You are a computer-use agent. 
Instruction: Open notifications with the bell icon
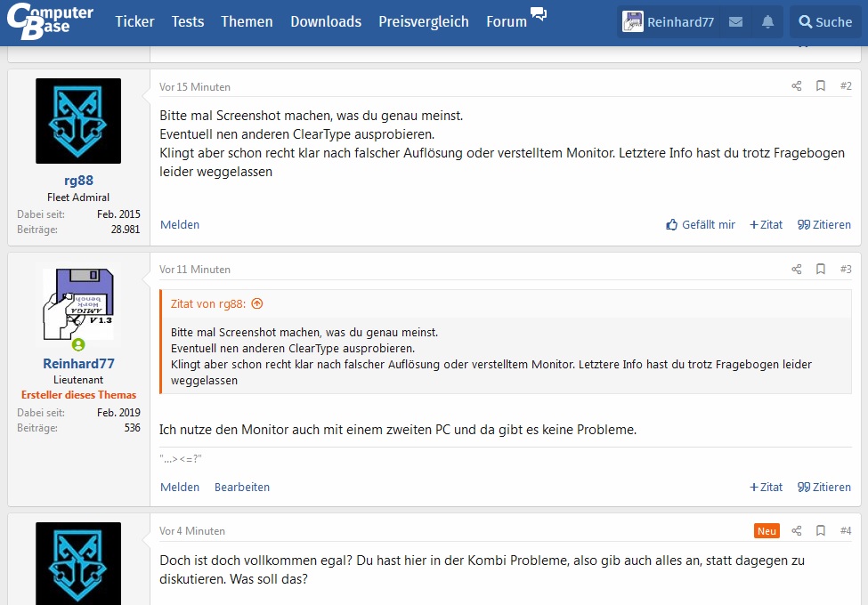(x=767, y=21)
